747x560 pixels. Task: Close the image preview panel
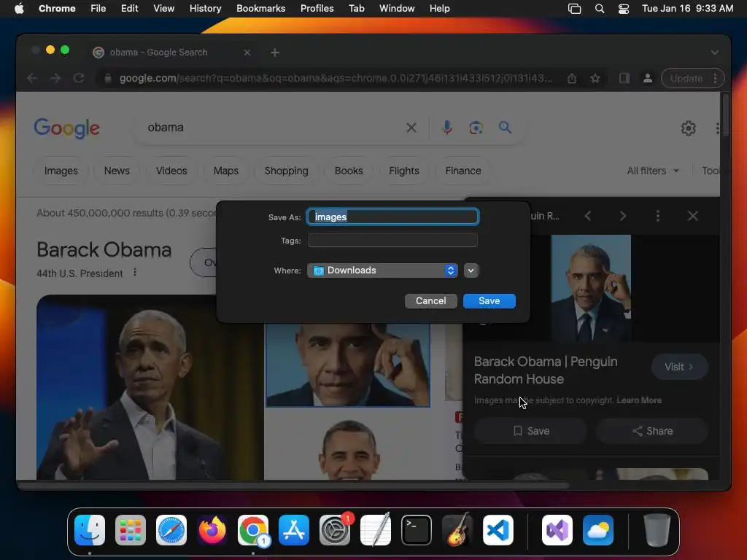coord(693,216)
